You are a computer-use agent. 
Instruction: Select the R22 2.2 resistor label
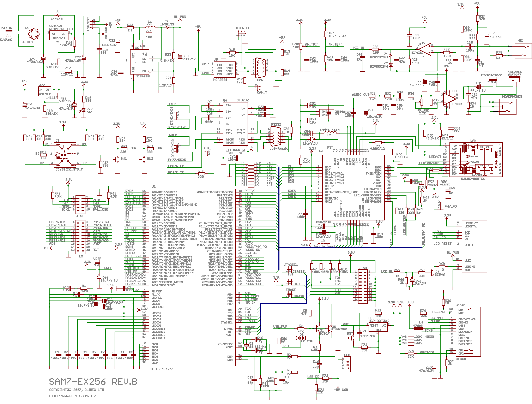click(x=130, y=28)
